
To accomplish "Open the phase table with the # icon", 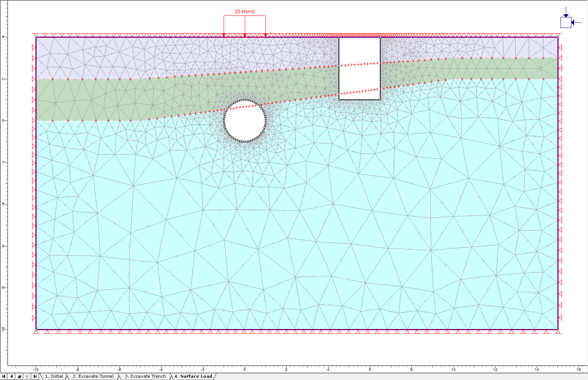I will 19,376.
